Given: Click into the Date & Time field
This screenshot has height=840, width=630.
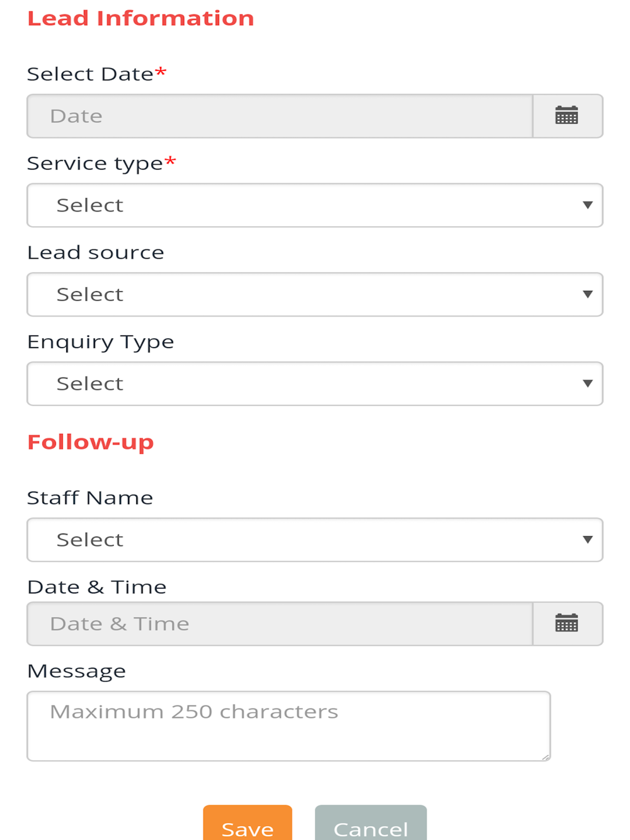Looking at the screenshot, I should (x=280, y=623).
